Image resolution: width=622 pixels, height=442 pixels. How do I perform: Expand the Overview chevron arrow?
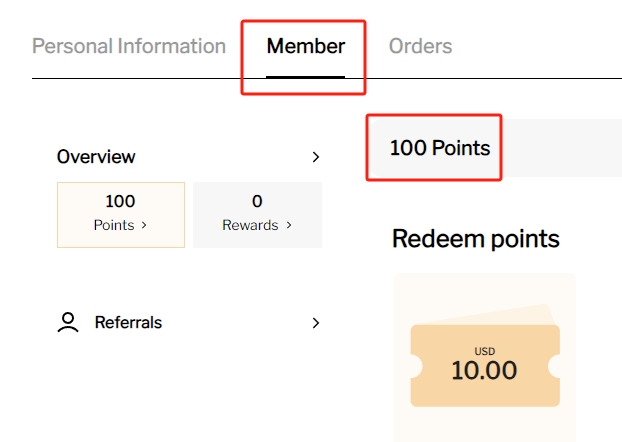click(x=316, y=157)
